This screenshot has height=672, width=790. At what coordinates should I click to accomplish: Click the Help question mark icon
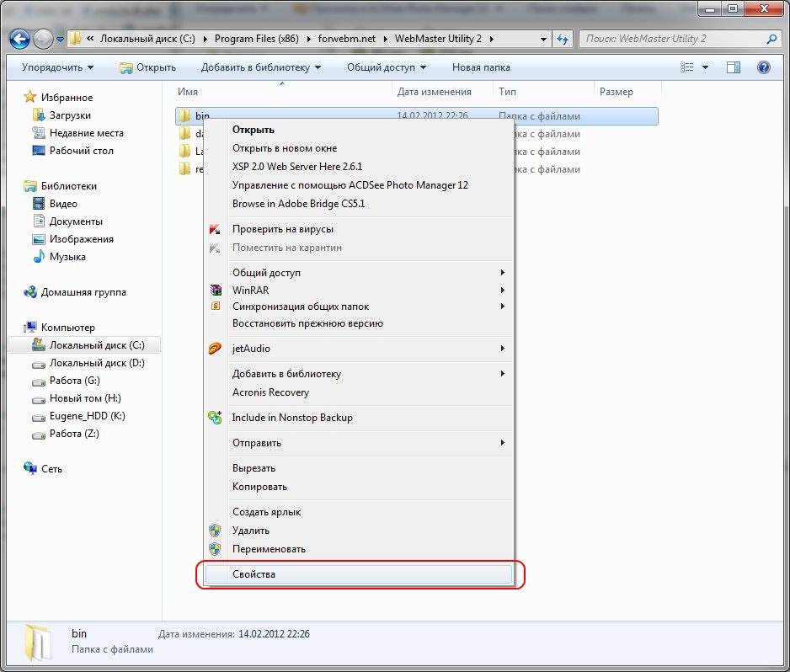pos(763,67)
